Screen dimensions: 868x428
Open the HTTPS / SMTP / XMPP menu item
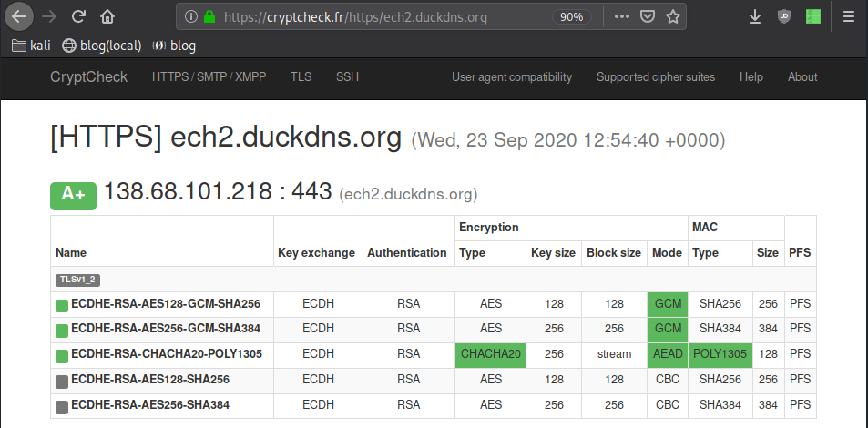pos(209,77)
